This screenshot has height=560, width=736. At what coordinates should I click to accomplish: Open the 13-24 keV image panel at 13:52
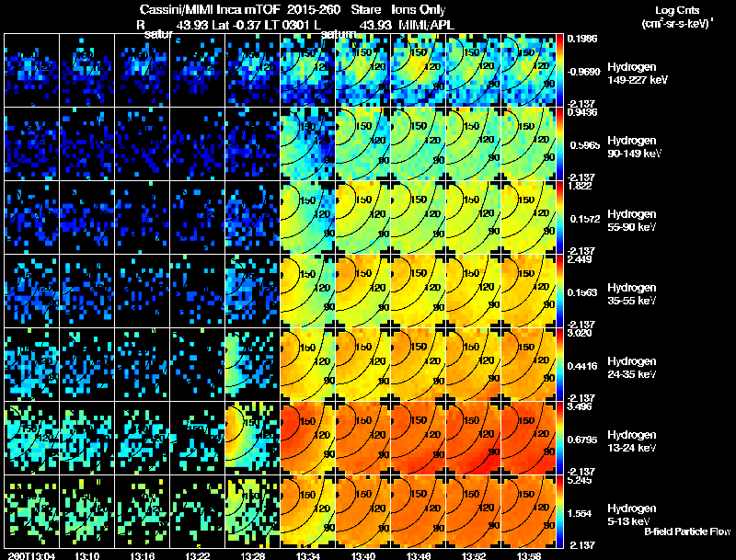coord(474,439)
